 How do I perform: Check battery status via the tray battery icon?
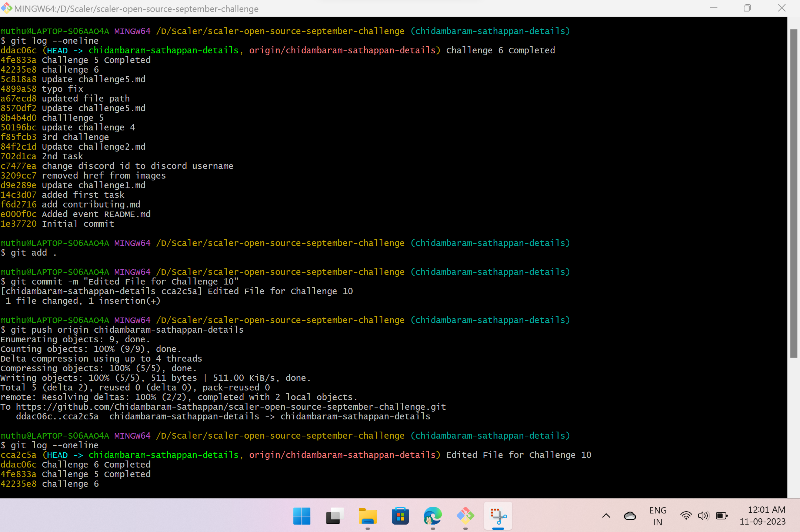click(721, 515)
